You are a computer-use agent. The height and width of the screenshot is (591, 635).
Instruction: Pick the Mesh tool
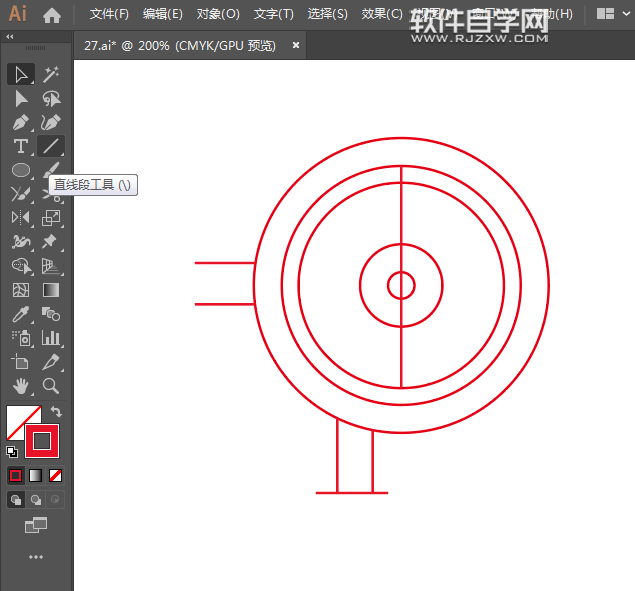coord(20,290)
